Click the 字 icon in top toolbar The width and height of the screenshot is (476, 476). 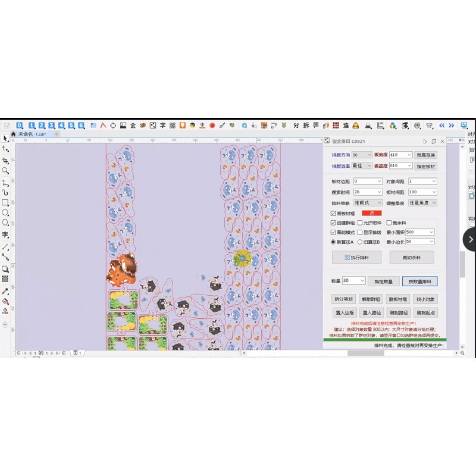162,126
